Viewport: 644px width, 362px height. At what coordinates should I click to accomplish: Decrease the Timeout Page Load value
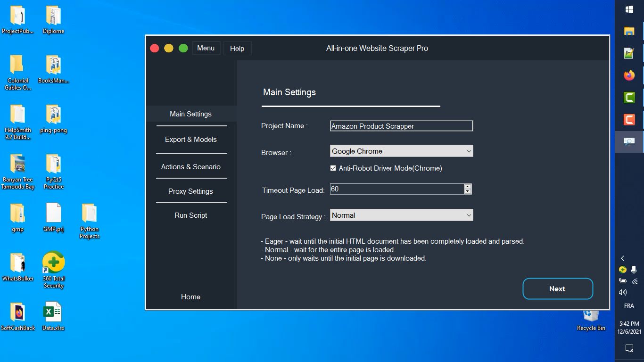(467, 191)
